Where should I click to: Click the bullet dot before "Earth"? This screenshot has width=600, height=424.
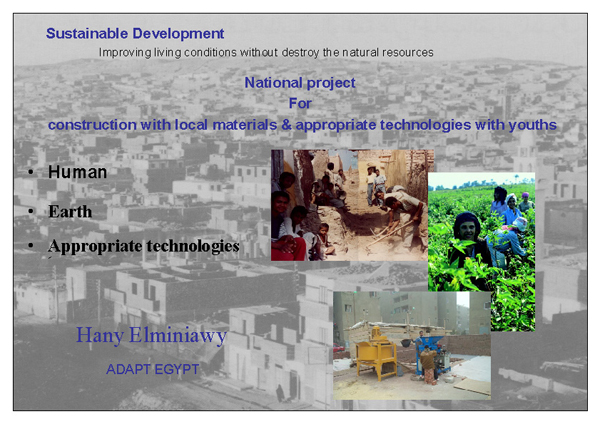32,212
